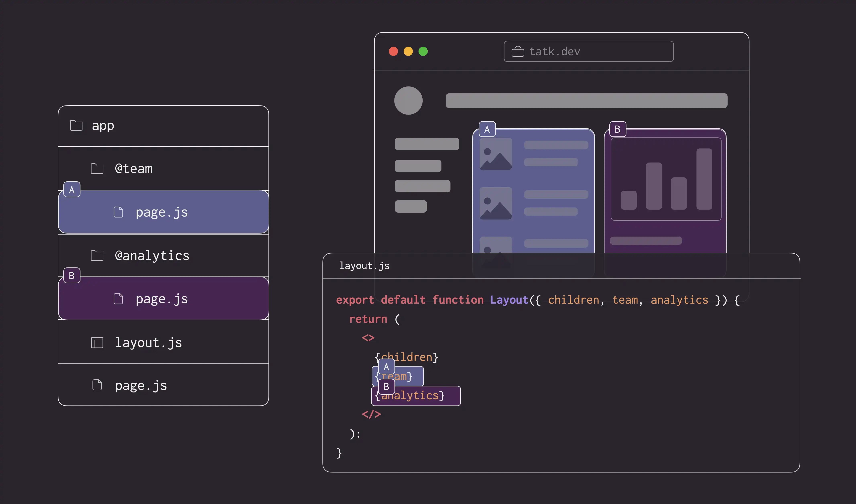The width and height of the screenshot is (856, 504).
Task: Click the 'analytics' parameter in function signature
Action: click(679, 300)
